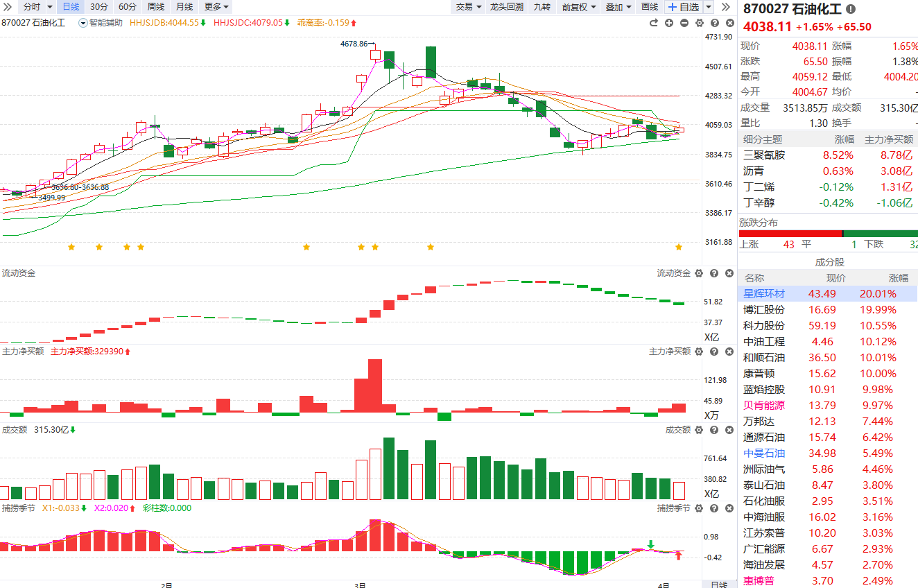Close the 成交额 indicator panel

click(727, 430)
